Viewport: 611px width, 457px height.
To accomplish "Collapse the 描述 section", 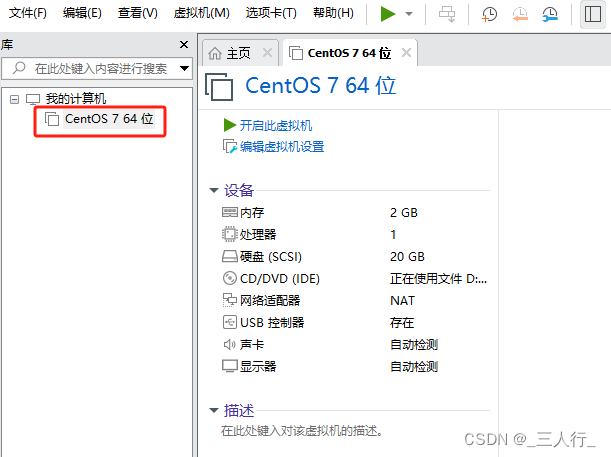I will tap(214, 410).
